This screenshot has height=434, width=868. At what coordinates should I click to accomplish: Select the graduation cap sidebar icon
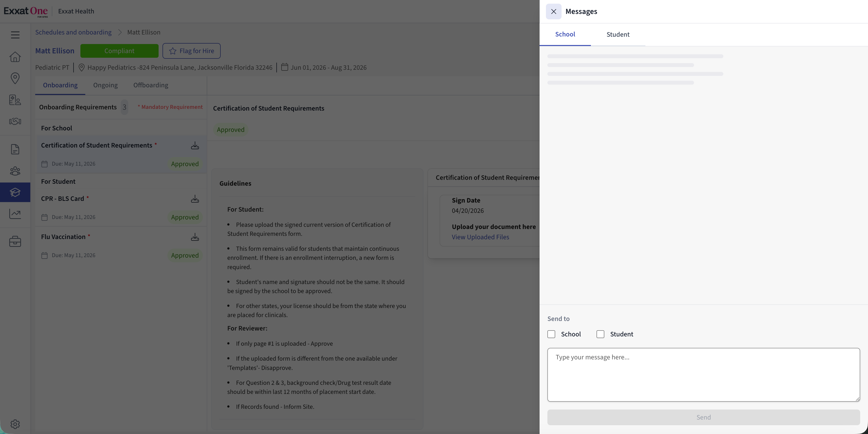(x=15, y=192)
